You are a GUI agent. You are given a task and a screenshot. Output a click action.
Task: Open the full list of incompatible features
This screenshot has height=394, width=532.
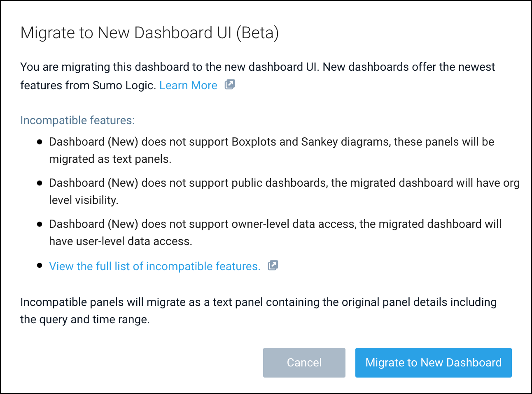tap(154, 267)
